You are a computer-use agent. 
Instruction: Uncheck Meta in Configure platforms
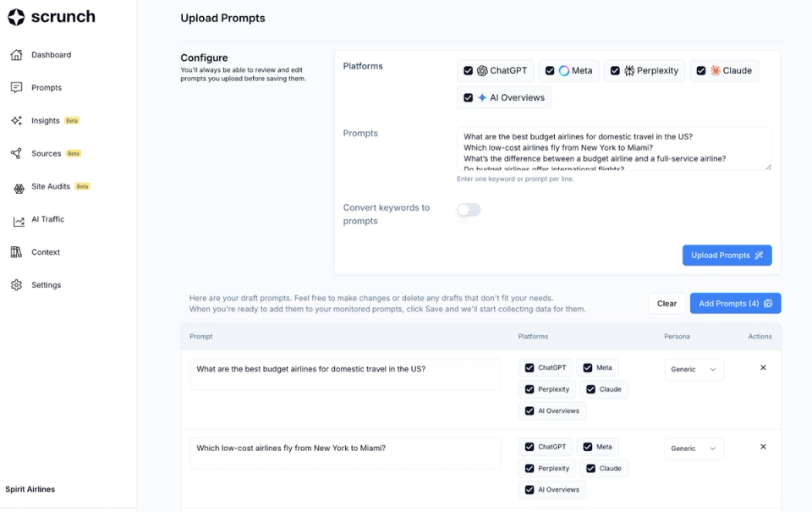[550, 70]
